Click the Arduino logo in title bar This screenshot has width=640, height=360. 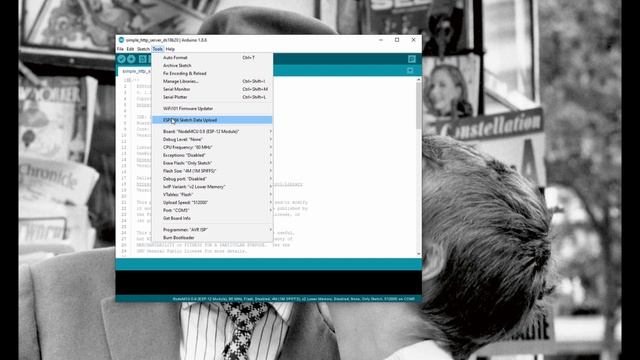[121, 40]
